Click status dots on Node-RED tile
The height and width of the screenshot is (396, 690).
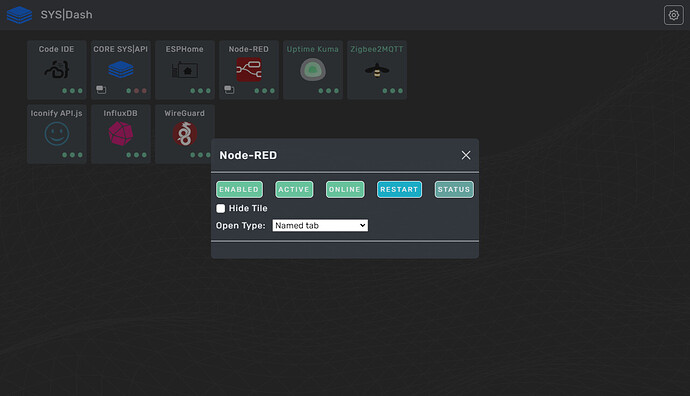264,91
